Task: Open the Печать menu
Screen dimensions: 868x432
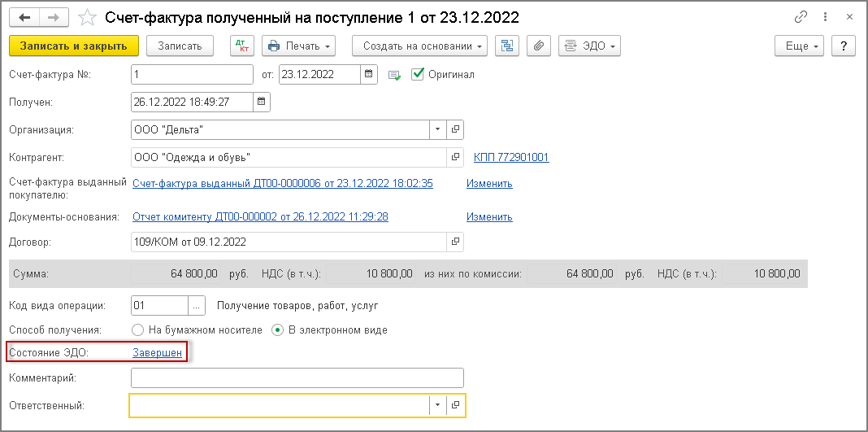Action: pyautogui.click(x=301, y=46)
